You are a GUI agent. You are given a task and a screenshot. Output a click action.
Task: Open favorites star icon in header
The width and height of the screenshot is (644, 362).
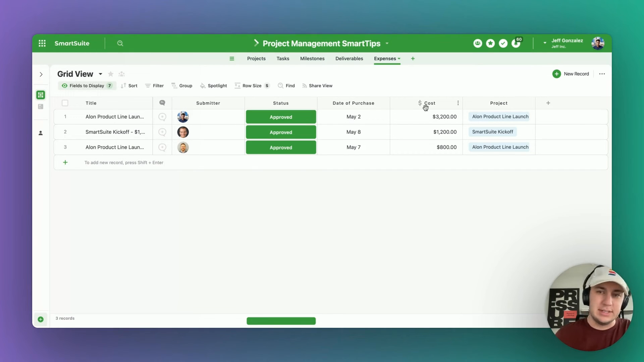pos(490,43)
